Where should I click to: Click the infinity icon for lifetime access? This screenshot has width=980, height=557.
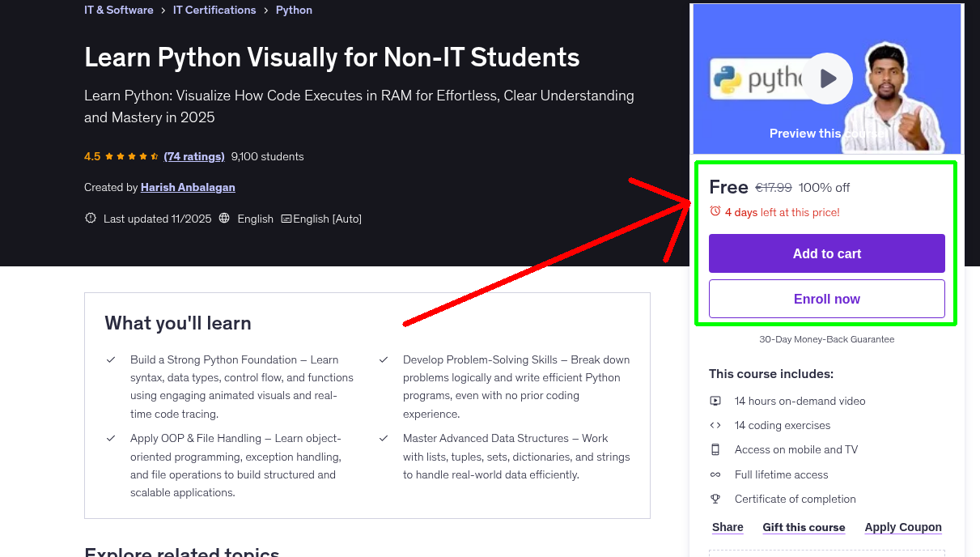tap(715, 474)
